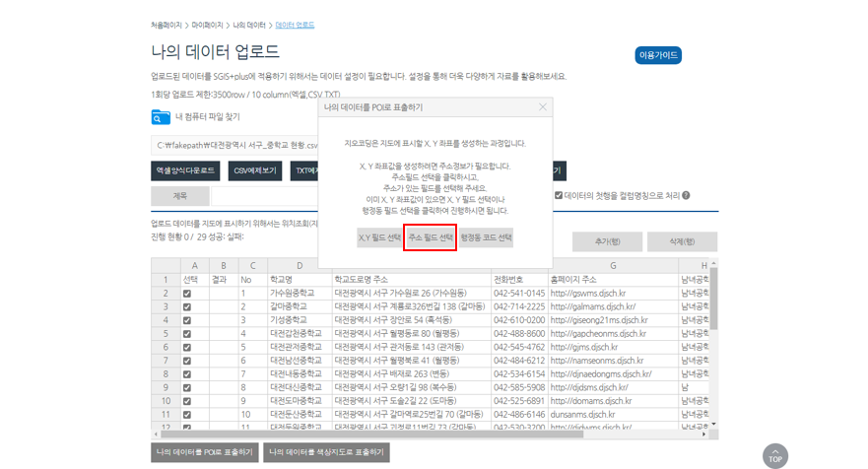Screen dimensions: 868x469
Task: Click 학교명 header cell
Action: pyautogui.click(x=300, y=280)
